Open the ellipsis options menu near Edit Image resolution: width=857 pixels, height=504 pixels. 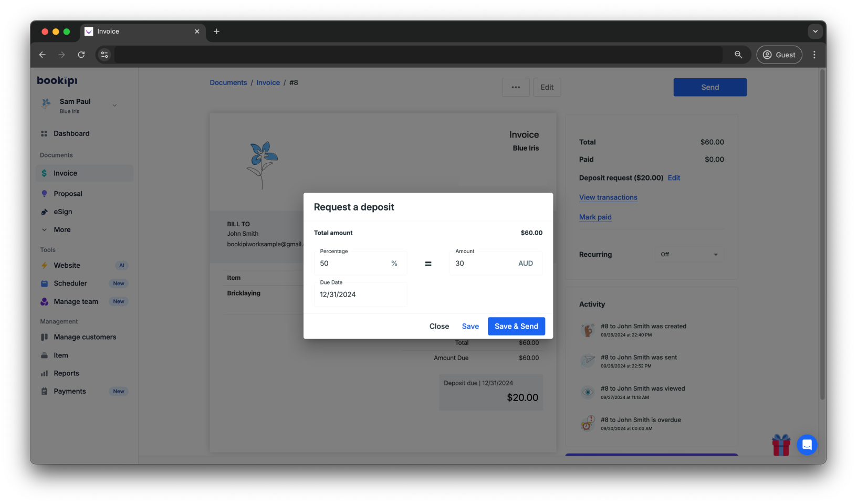[x=515, y=87]
